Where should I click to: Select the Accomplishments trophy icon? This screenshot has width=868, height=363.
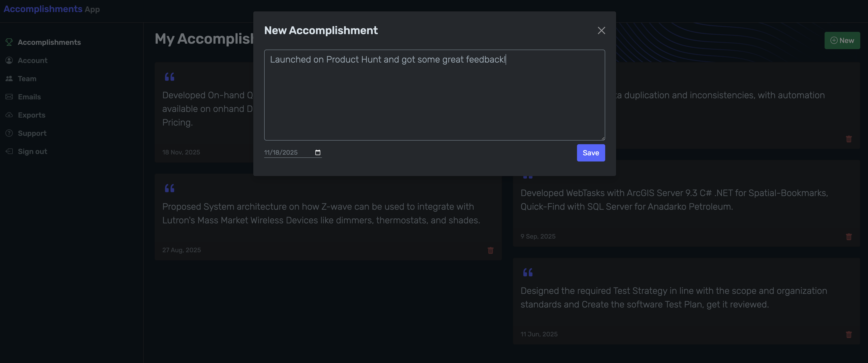click(9, 42)
